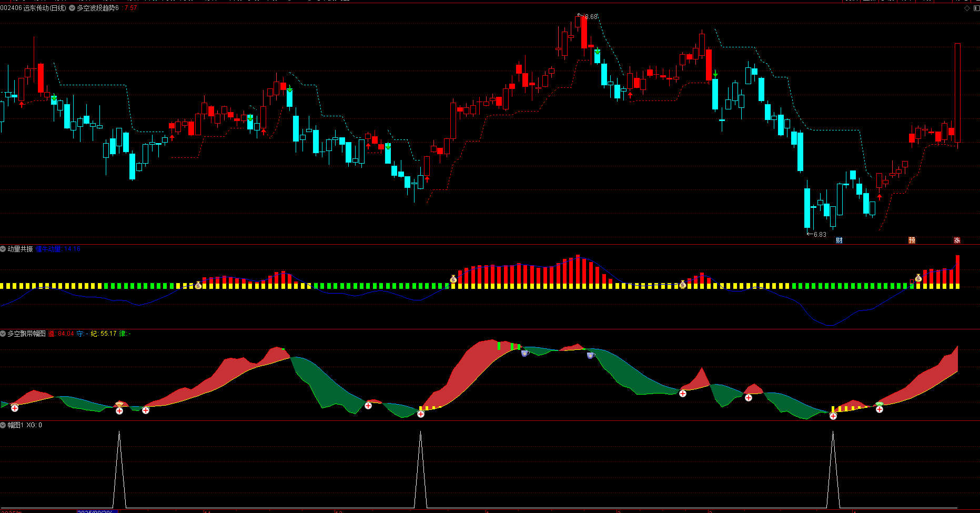Click the rightmost red-cross signal marker in ribbon chart
The width and height of the screenshot is (980, 513).
(x=880, y=409)
